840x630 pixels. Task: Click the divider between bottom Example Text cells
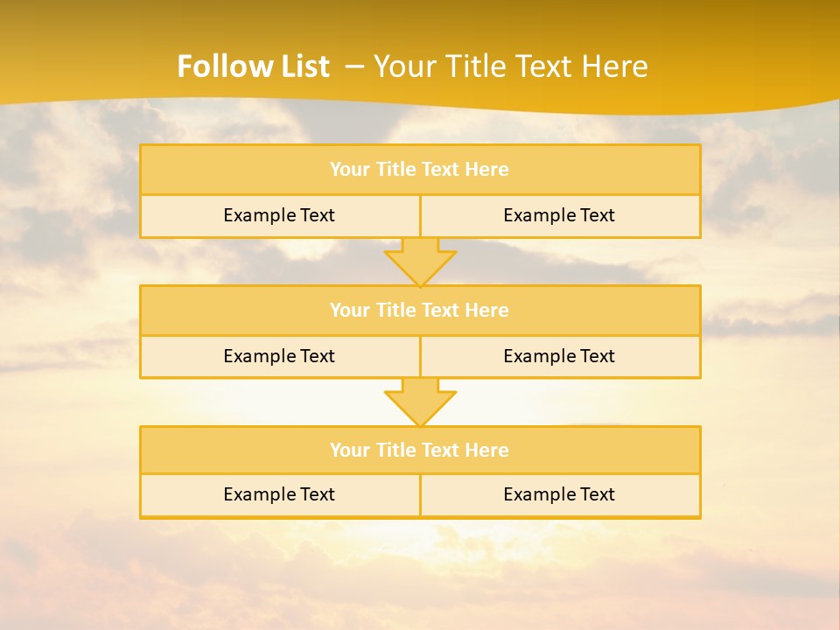(420, 494)
